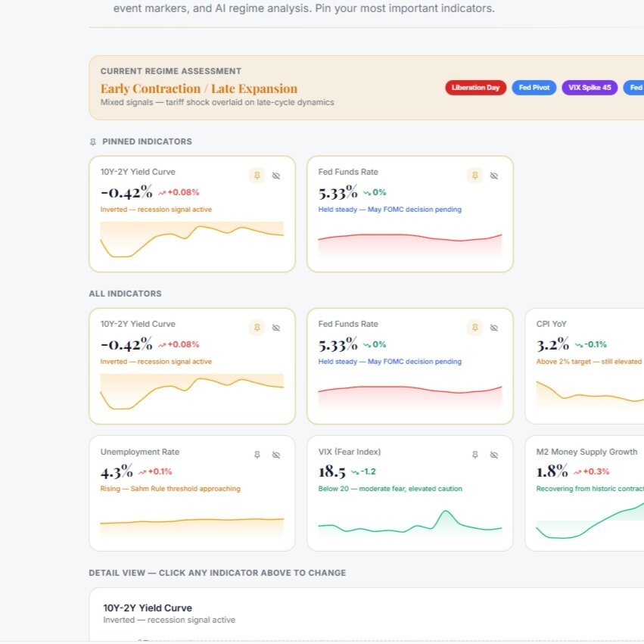Open the M2 Money Supply Growth card

click(x=585, y=493)
